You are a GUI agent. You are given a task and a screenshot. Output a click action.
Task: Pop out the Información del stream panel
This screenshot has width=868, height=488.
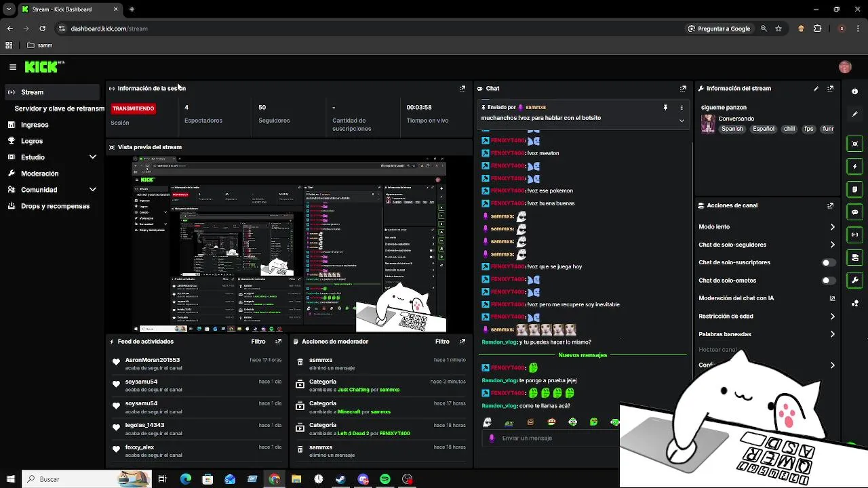click(x=830, y=88)
